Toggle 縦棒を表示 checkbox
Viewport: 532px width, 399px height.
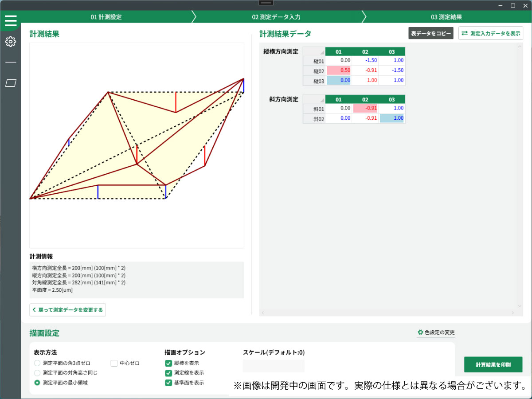coord(168,363)
